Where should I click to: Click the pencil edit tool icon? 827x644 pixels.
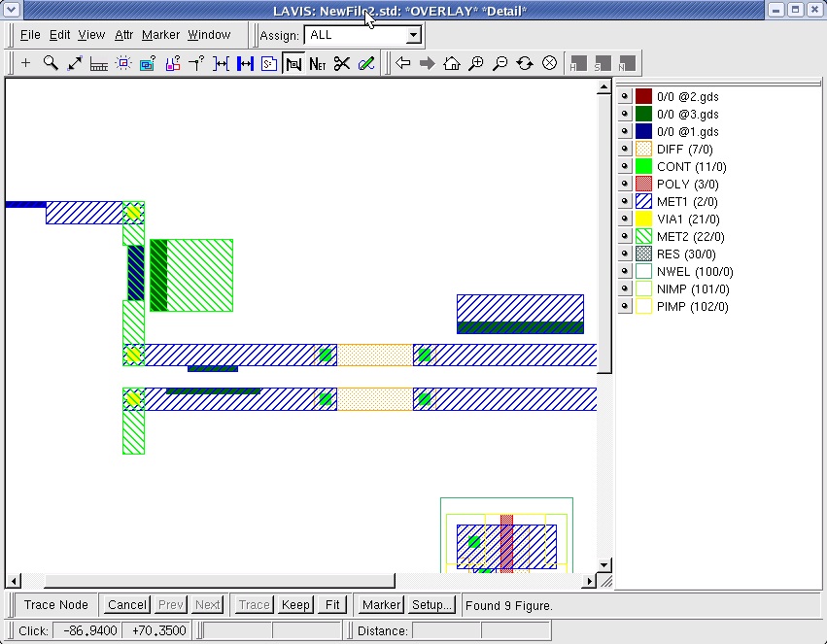366,64
